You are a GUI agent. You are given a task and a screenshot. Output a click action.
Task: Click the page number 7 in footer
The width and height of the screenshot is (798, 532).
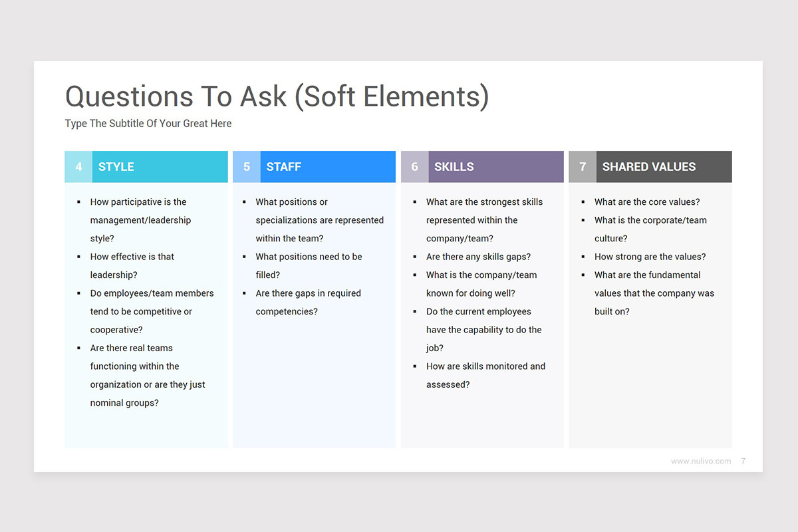click(743, 461)
